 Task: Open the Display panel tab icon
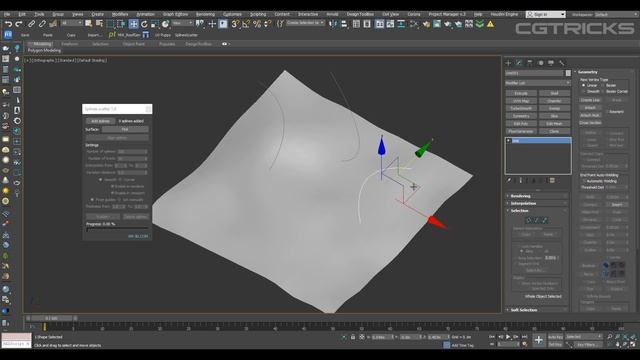point(551,63)
